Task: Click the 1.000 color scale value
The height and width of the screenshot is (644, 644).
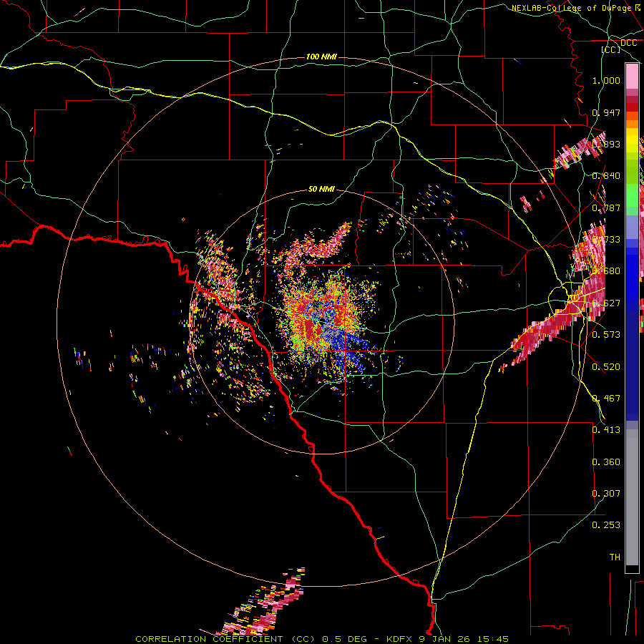Action: (606, 80)
